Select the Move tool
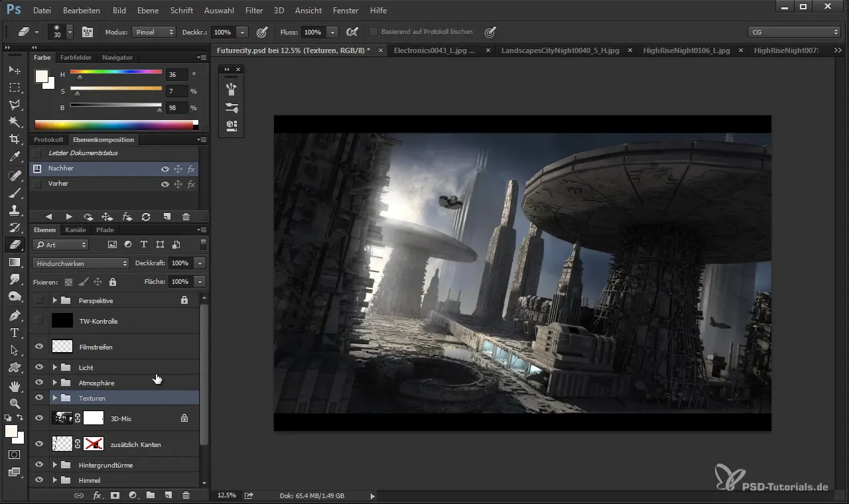The width and height of the screenshot is (849, 504). pos(14,70)
